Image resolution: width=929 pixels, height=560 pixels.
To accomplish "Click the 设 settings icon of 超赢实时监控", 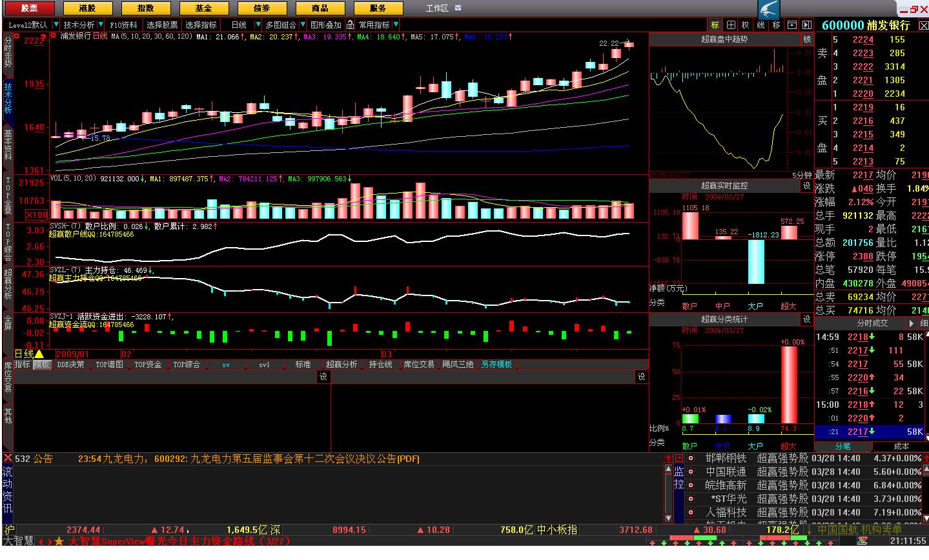I will (806, 186).
